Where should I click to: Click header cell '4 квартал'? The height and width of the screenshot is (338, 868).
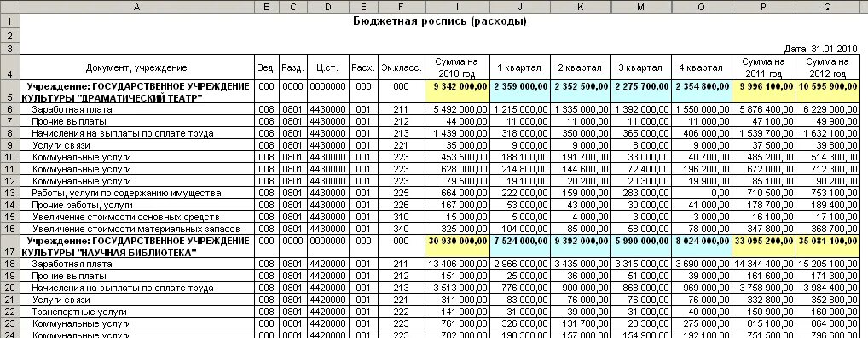pos(702,67)
